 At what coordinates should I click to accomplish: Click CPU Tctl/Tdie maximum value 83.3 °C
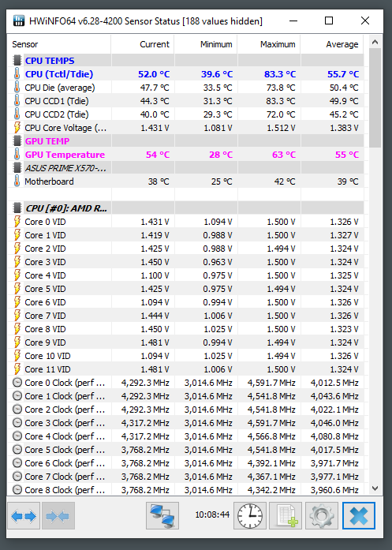[x=280, y=74]
